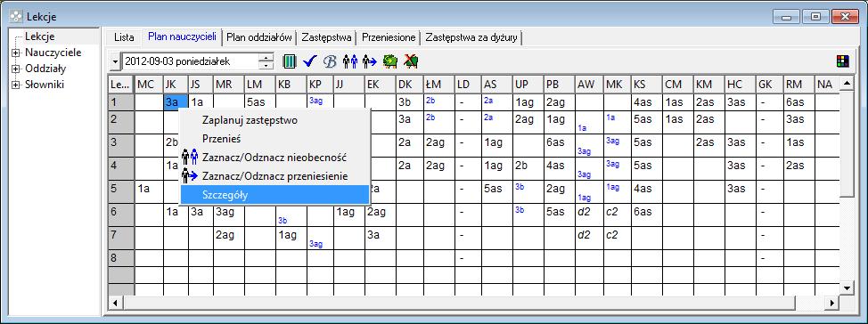Image resolution: width=868 pixels, height=324 pixels.
Task: Select the Oddziały tree item
Action: tap(45, 69)
